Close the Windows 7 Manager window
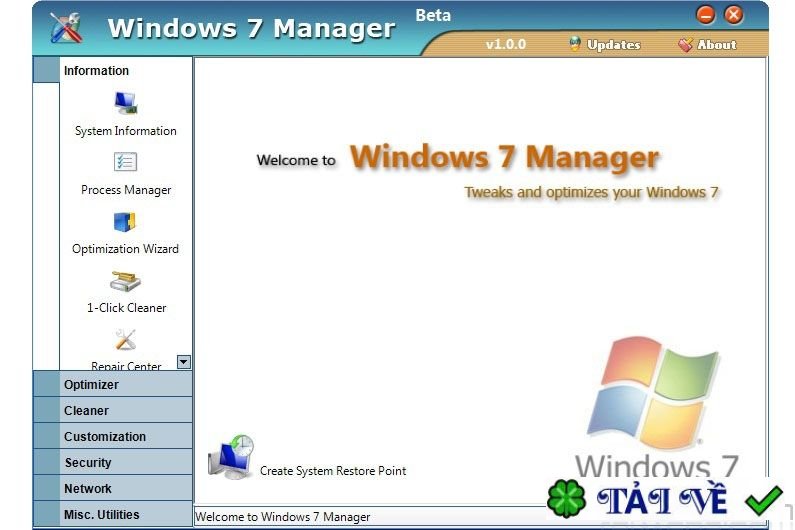This screenshot has height=530, width=795. pos(733,15)
